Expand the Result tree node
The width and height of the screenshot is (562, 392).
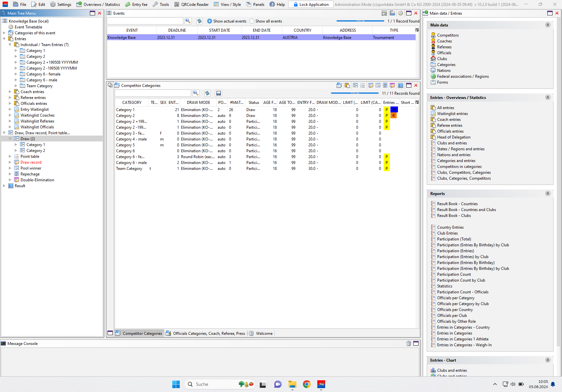(4, 186)
